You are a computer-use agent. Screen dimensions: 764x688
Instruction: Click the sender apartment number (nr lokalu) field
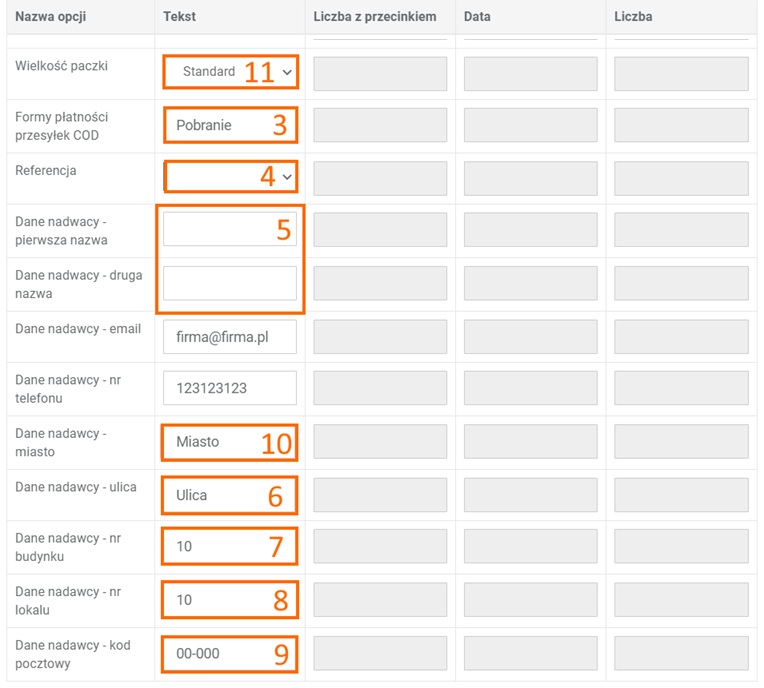point(230,600)
